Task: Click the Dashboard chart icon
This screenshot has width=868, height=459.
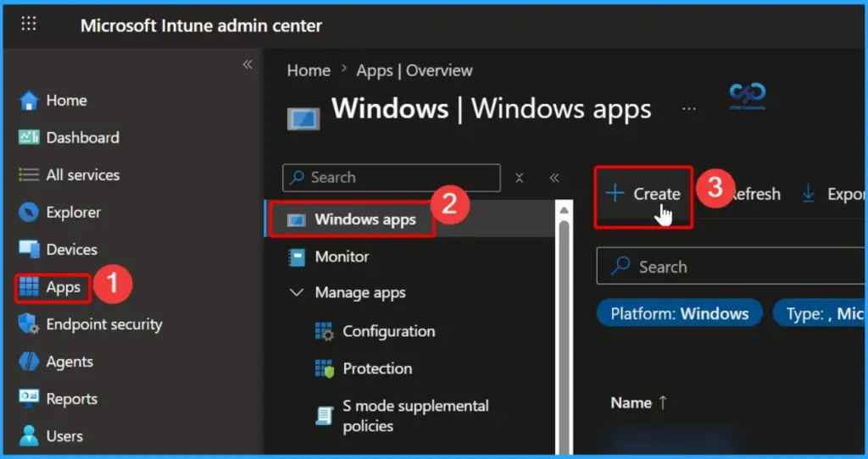Action: [x=29, y=137]
